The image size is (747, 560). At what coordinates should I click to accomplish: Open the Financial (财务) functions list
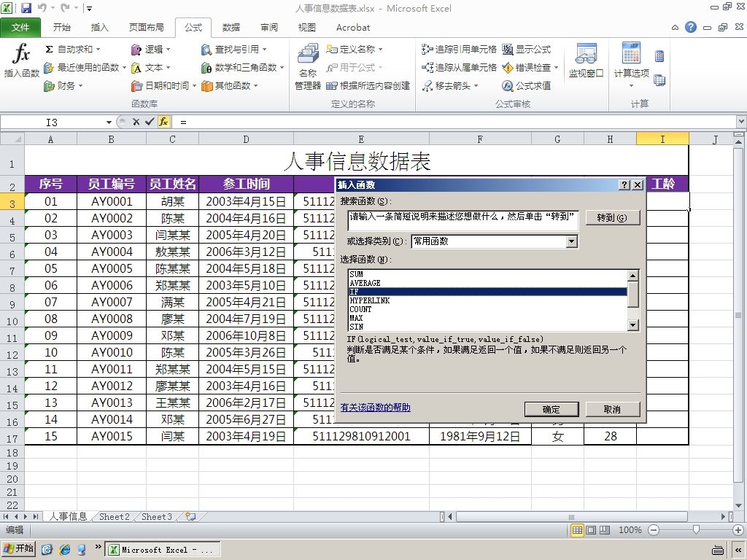pos(63,86)
